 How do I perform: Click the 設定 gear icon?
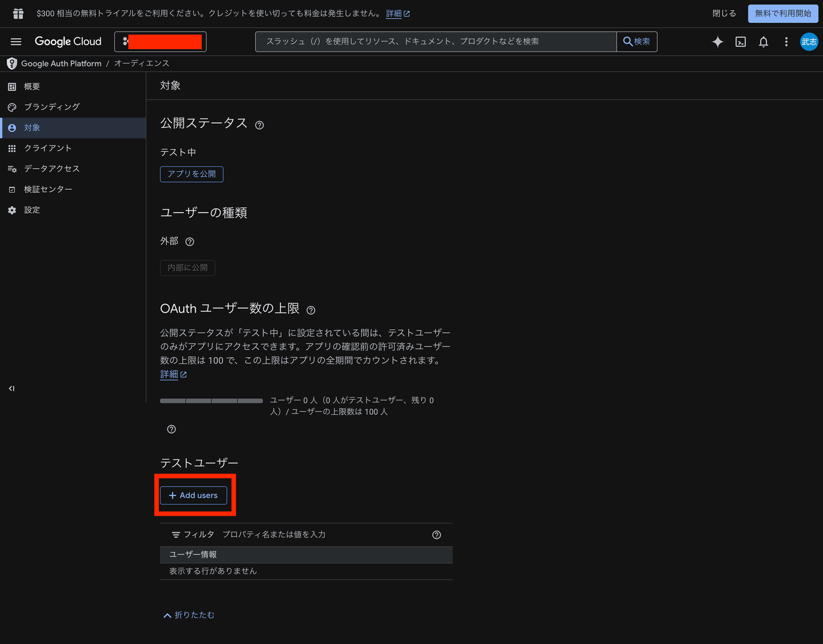coord(12,210)
